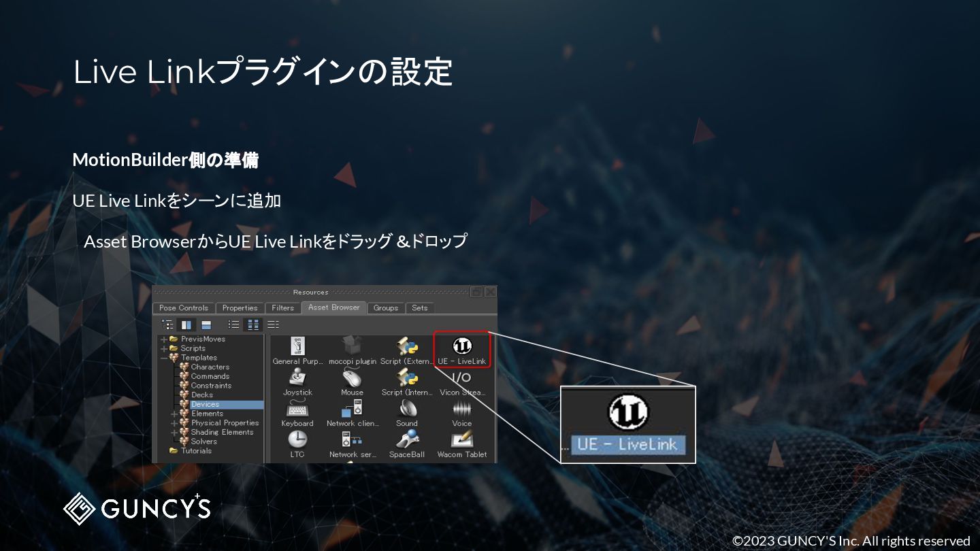Select Physical Properties in the tree
The width and height of the screenshot is (980, 551).
[x=225, y=423]
